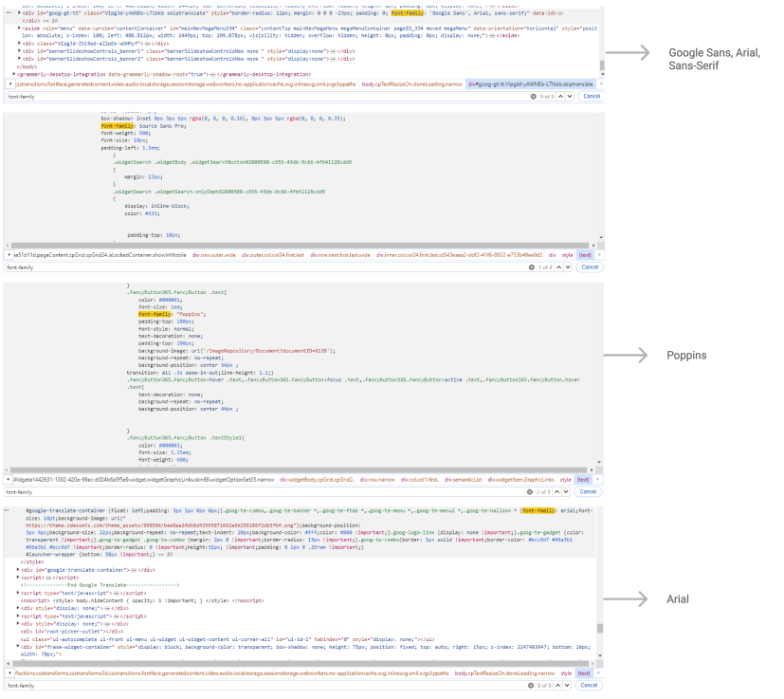The height and width of the screenshot is (699, 784).
Task: Cancel the search showing '8 of 9'
Action: pyautogui.click(x=589, y=685)
